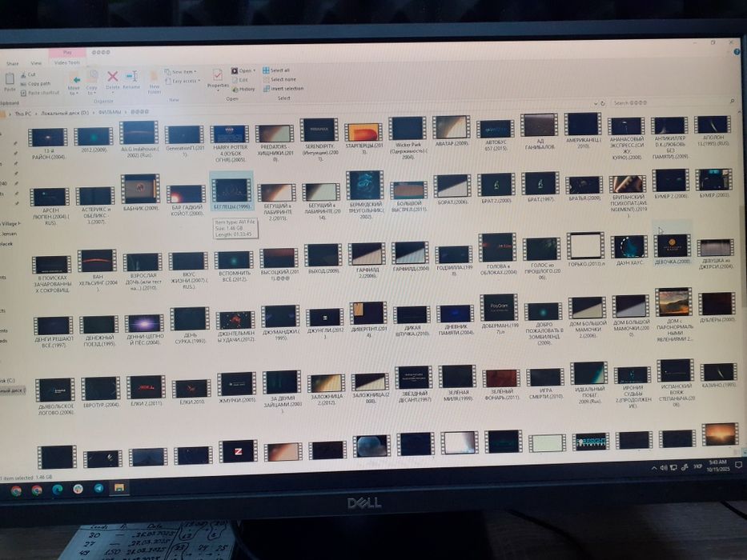The image size is (747, 560).
Task: Click Copy path in Clipboard group
Action: click(x=36, y=84)
